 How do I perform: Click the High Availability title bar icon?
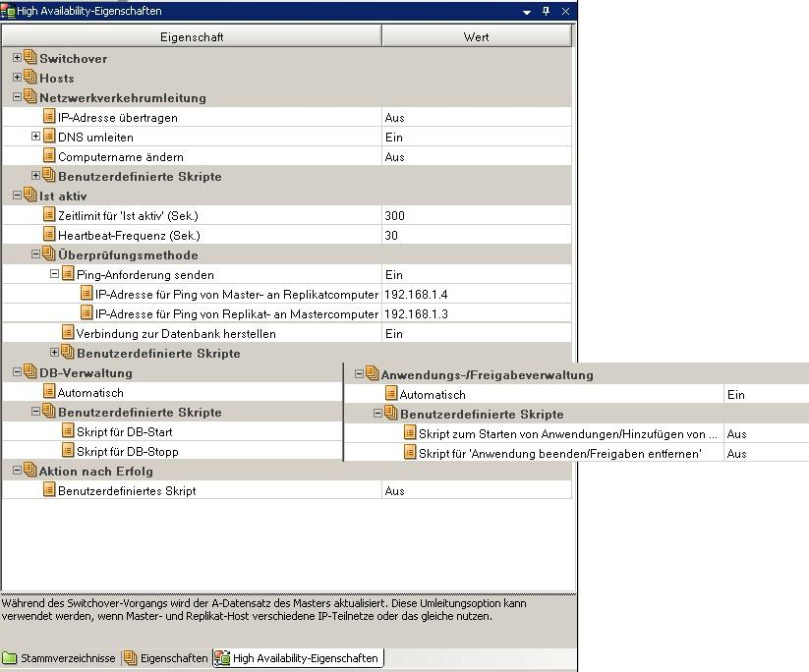click(x=8, y=11)
